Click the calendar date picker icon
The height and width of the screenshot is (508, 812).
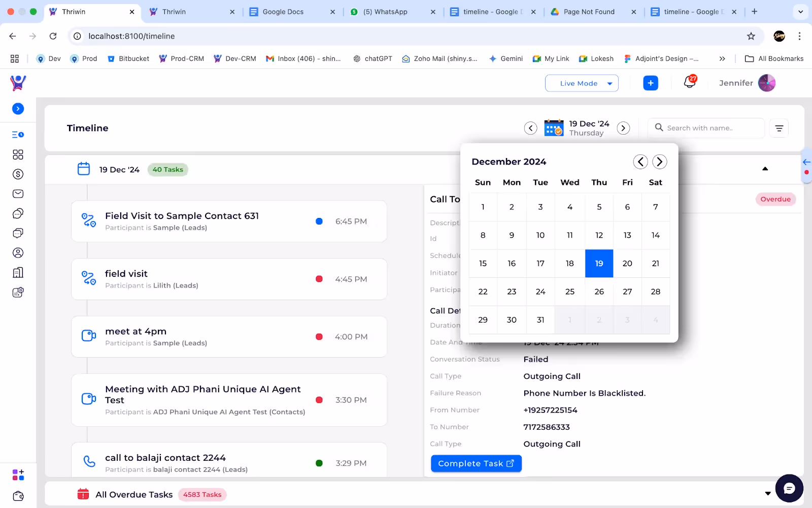pyautogui.click(x=554, y=128)
